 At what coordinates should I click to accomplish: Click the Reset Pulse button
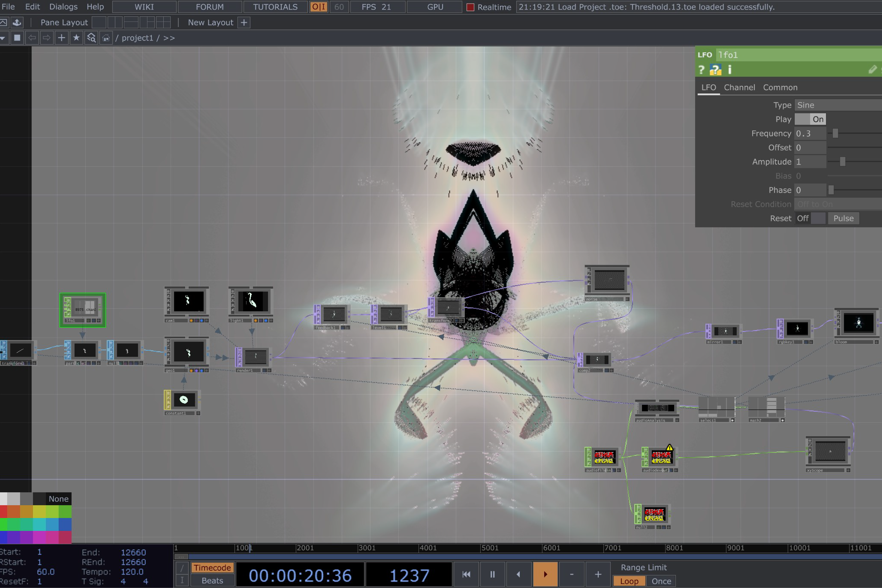(x=843, y=218)
